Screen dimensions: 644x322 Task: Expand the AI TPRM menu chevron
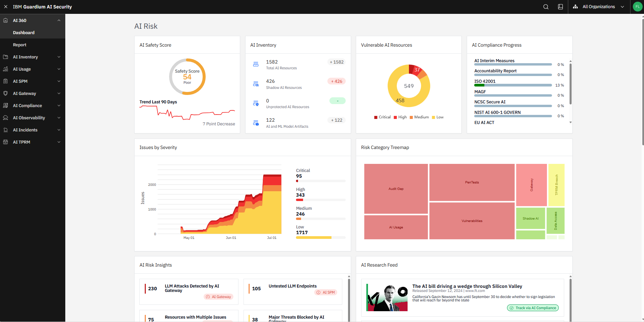59,142
